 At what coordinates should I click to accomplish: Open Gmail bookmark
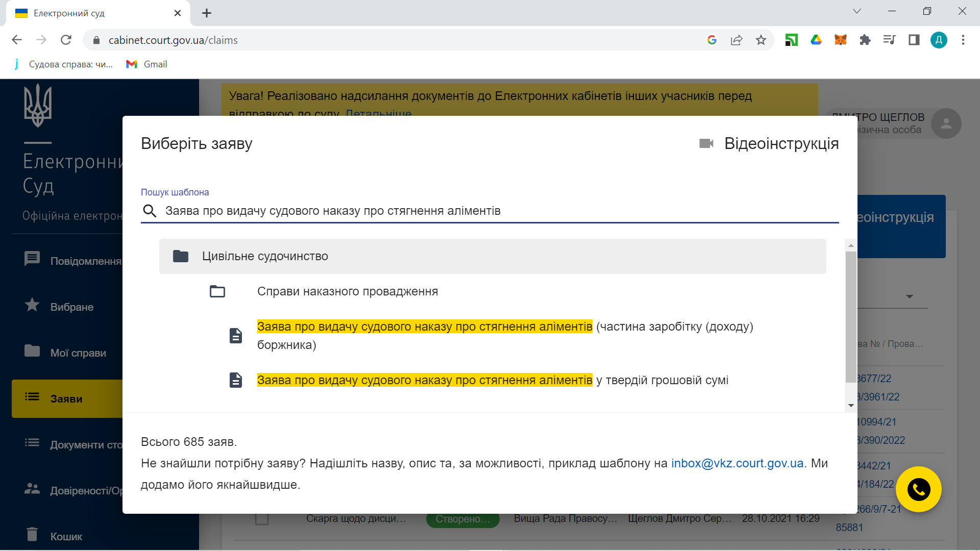(147, 64)
